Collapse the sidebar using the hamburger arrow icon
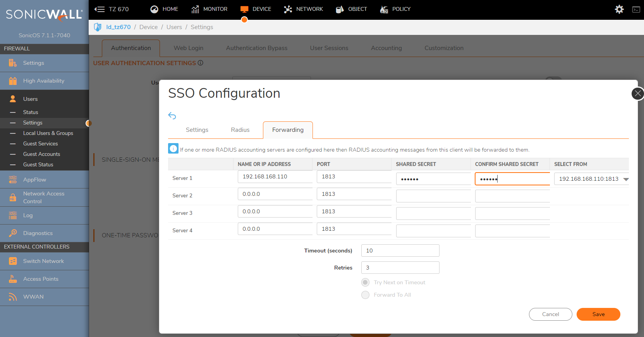Screen dimensions: 644x337 point(100,9)
